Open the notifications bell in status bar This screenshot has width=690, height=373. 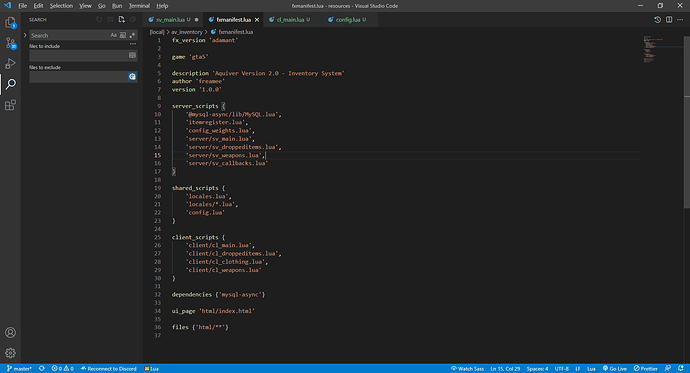(x=681, y=369)
